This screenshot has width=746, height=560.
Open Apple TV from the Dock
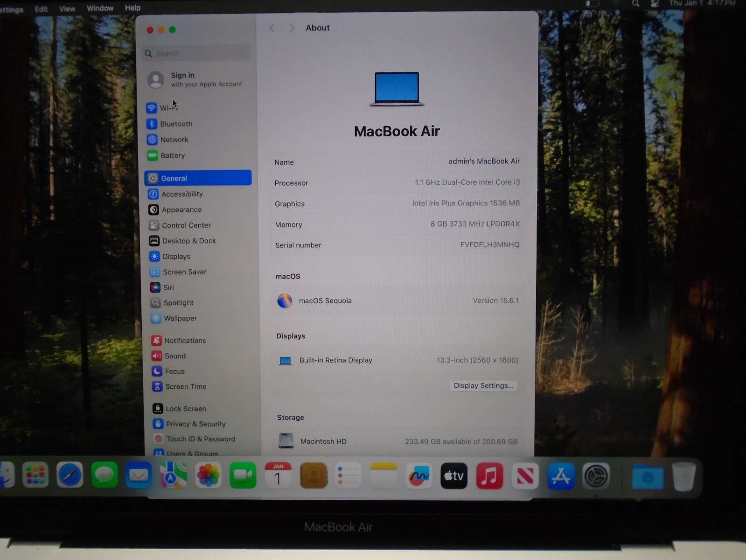click(x=454, y=476)
